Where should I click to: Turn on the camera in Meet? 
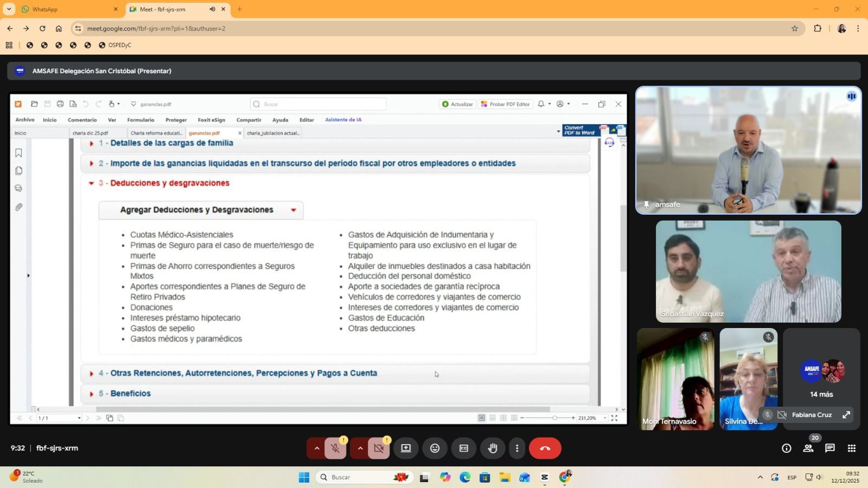click(379, 448)
